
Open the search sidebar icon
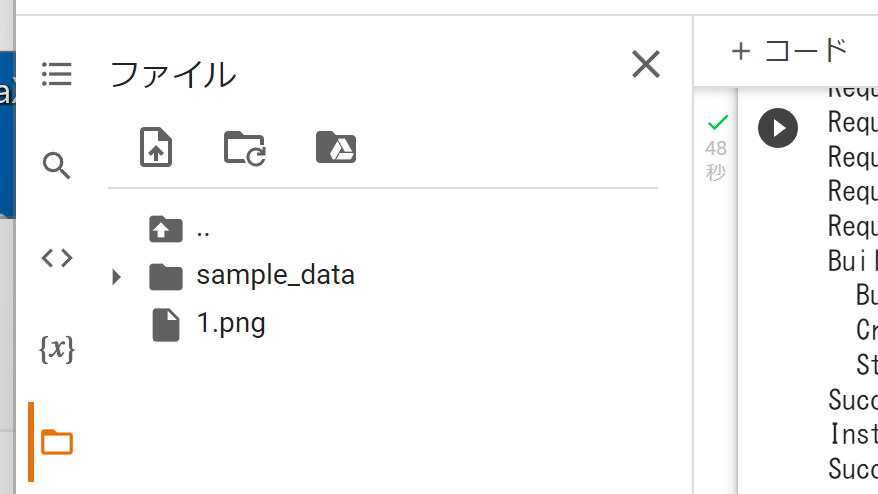click(x=57, y=165)
